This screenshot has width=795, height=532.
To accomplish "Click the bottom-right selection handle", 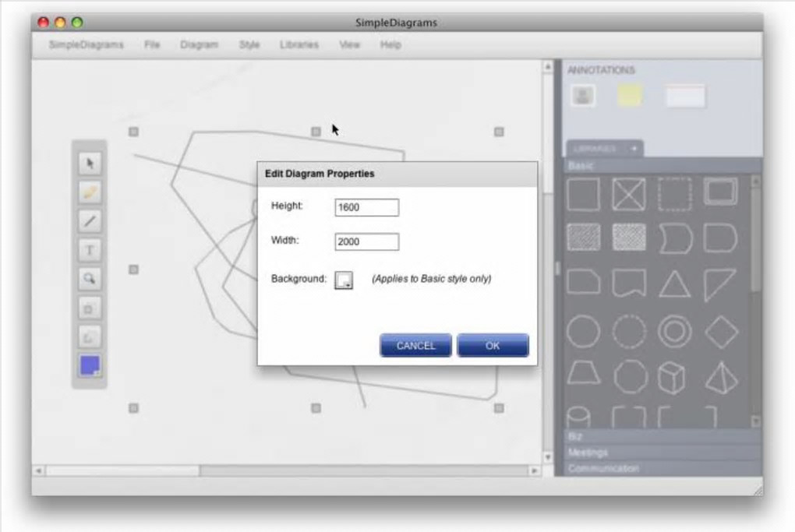I will [x=499, y=408].
